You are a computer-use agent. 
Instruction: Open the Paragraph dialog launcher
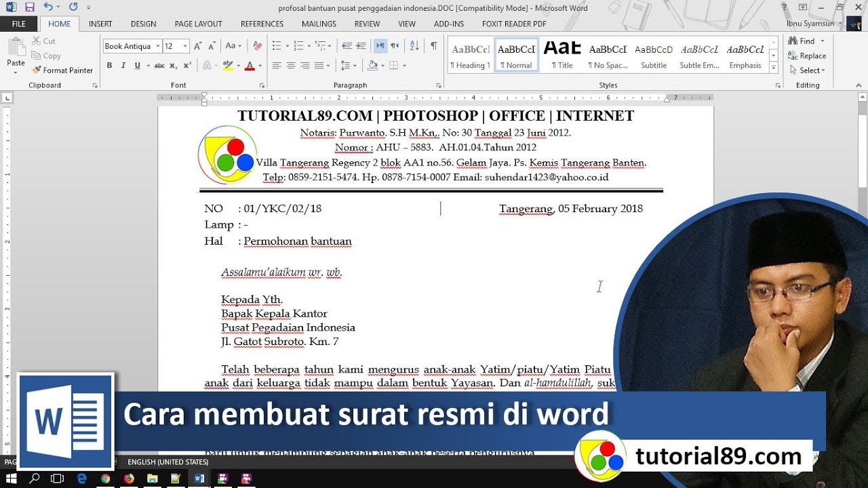point(439,85)
